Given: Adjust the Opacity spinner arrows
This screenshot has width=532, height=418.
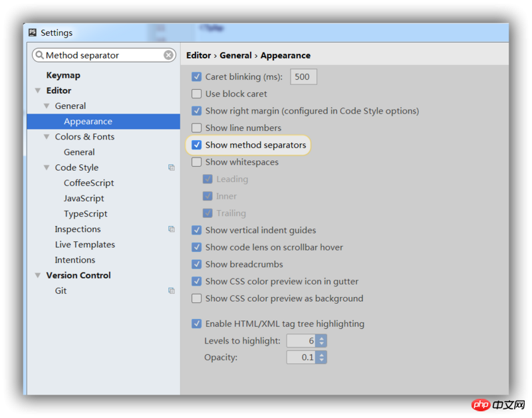Looking at the screenshot, I should pos(321,358).
